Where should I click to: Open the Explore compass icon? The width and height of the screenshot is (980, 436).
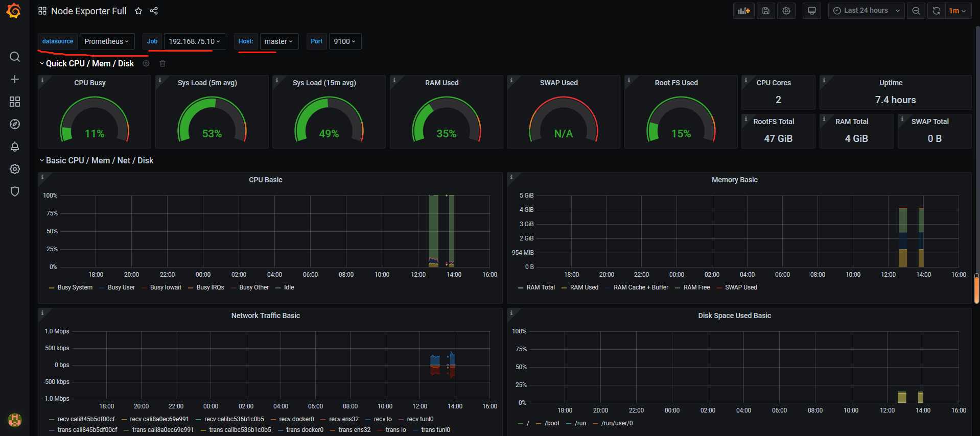(15, 124)
